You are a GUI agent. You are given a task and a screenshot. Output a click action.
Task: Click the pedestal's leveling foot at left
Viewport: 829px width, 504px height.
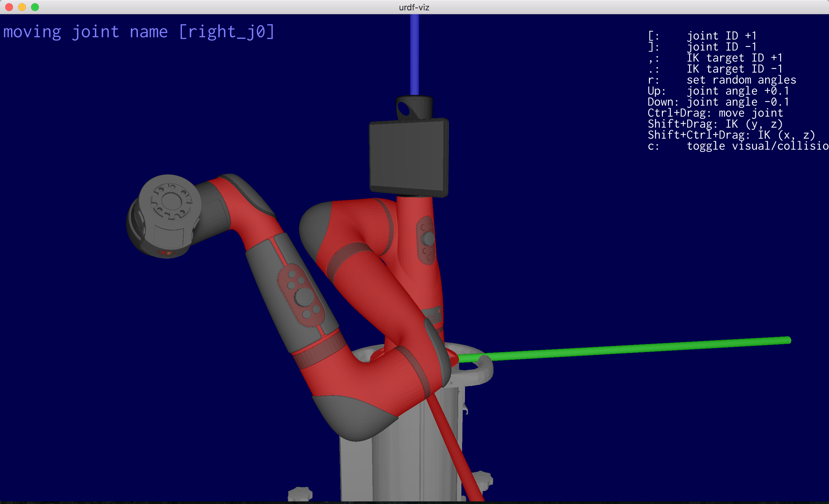[x=300, y=494]
